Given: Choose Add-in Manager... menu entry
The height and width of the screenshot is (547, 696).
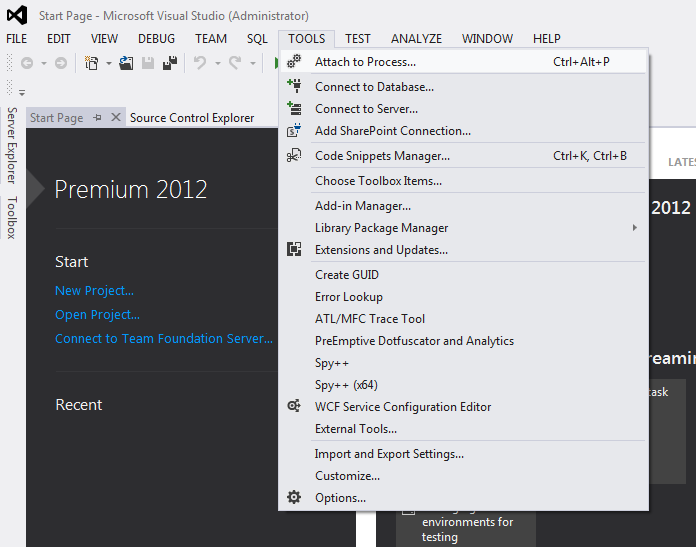Looking at the screenshot, I should pos(463,206).
